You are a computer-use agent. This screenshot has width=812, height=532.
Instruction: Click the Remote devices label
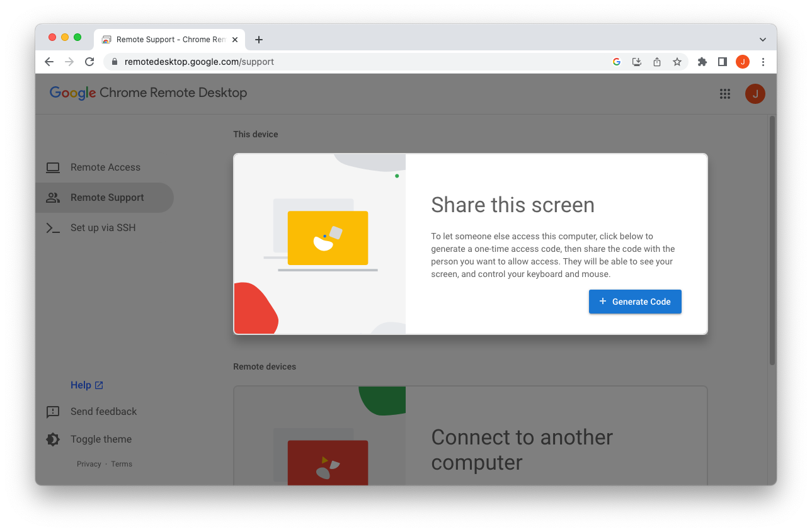tap(265, 366)
